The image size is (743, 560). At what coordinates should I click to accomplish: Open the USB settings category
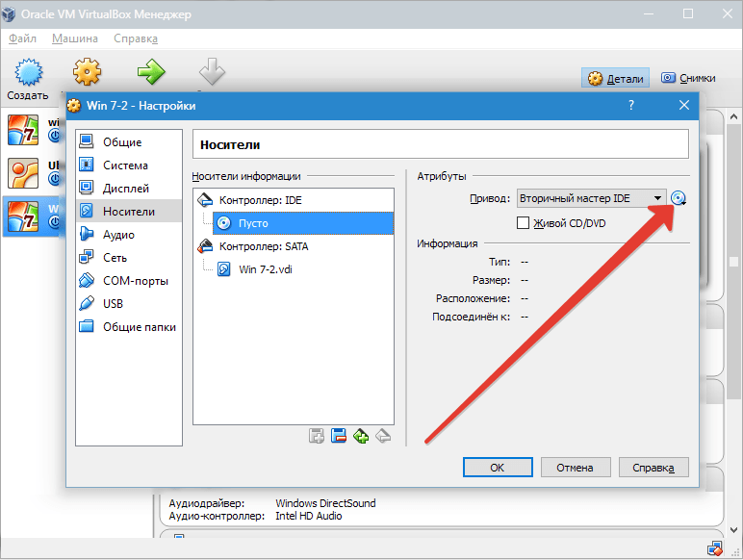(x=115, y=304)
